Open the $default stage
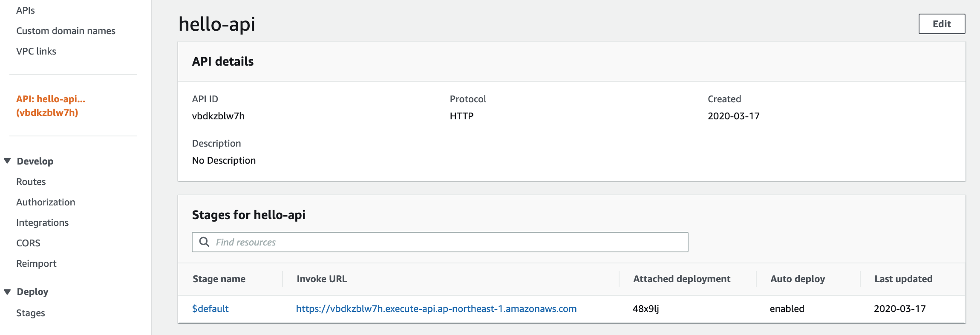980x335 pixels. tap(210, 308)
